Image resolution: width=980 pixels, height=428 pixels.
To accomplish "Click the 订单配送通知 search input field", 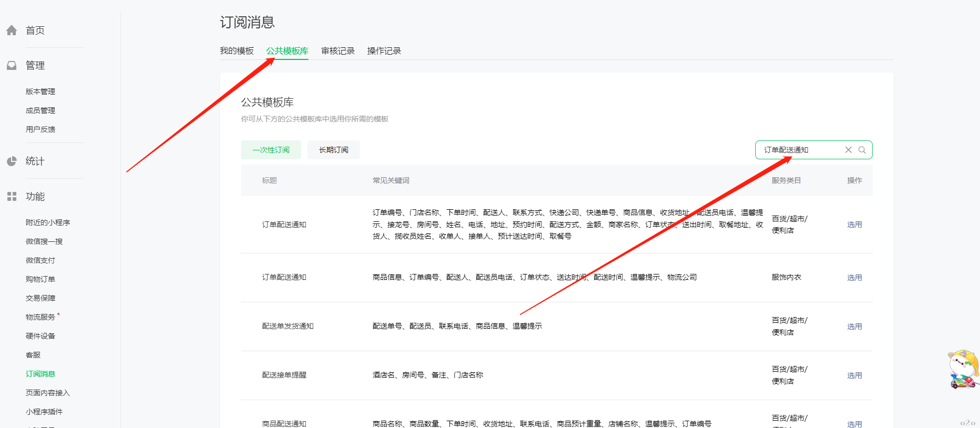I will tap(800, 150).
